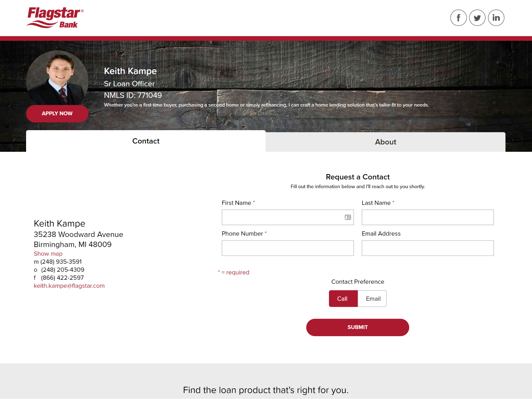Click the contact card autofill icon in First Name
This screenshot has width=532, height=399.
348,217
